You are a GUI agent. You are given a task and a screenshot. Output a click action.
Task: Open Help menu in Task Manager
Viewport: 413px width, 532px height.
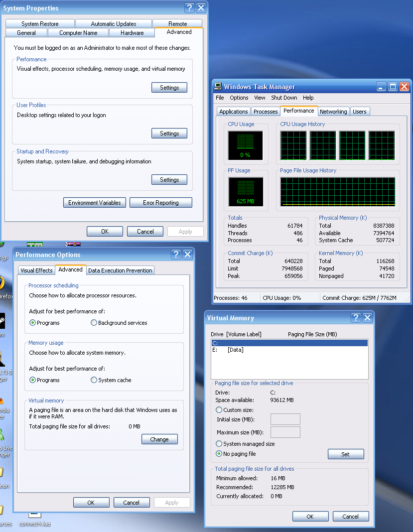(x=308, y=98)
